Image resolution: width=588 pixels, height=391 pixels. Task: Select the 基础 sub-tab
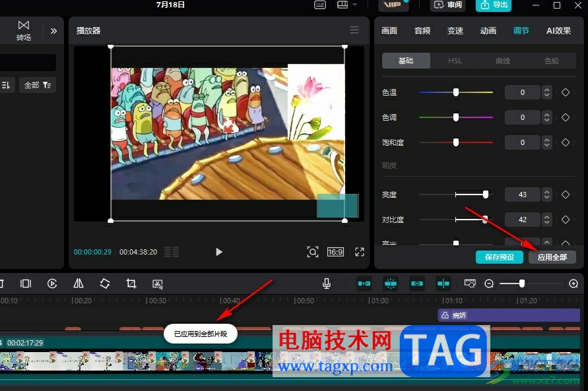pyautogui.click(x=406, y=61)
